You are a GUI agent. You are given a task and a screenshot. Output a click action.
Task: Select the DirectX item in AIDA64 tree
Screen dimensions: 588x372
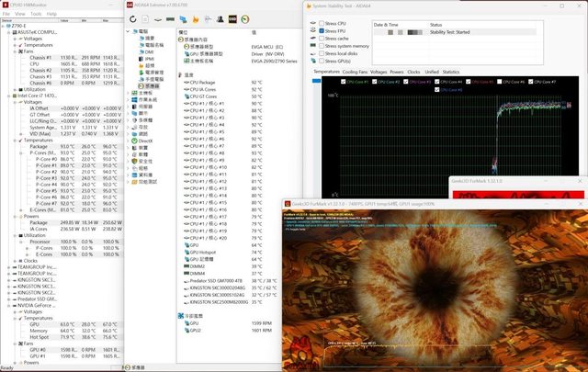tap(143, 140)
